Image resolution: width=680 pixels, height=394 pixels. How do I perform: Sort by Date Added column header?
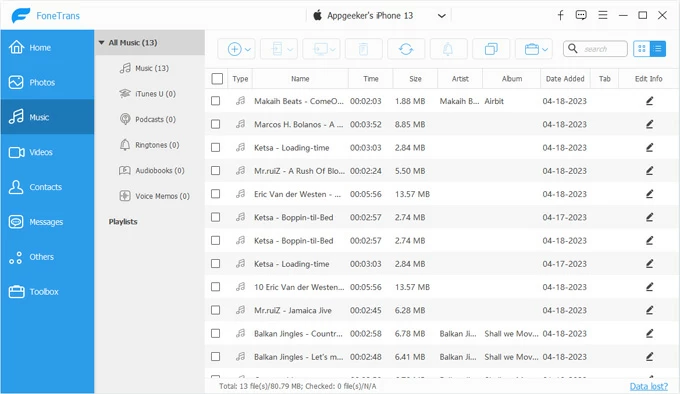point(565,78)
